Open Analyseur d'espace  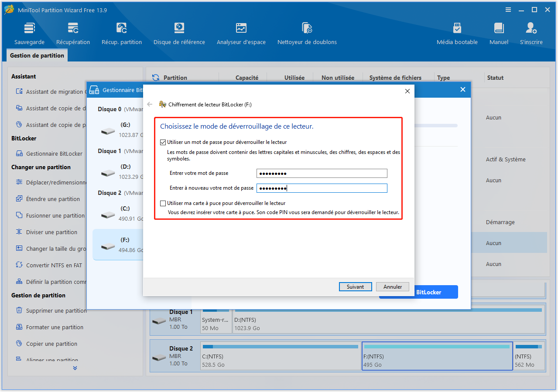(x=241, y=34)
